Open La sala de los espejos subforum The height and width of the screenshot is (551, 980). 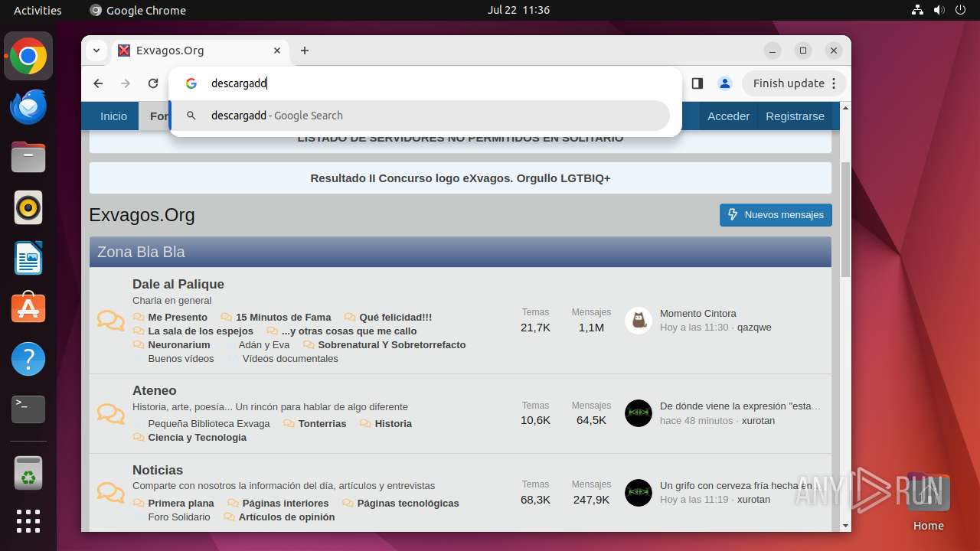pyautogui.click(x=201, y=331)
